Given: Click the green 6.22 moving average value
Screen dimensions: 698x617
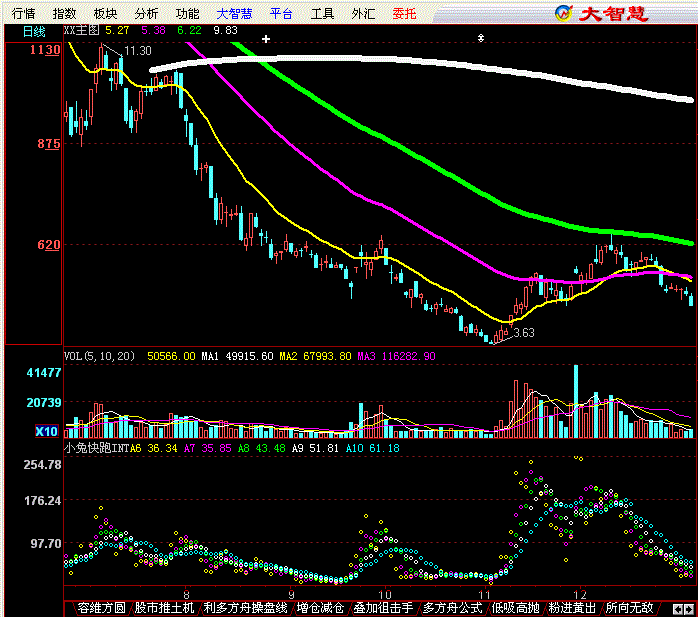Looking at the screenshot, I should coord(189,30).
